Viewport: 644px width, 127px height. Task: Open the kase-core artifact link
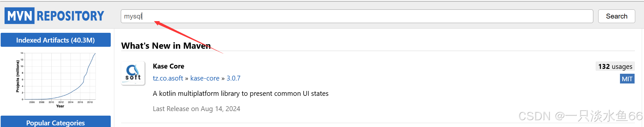tap(205, 78)
